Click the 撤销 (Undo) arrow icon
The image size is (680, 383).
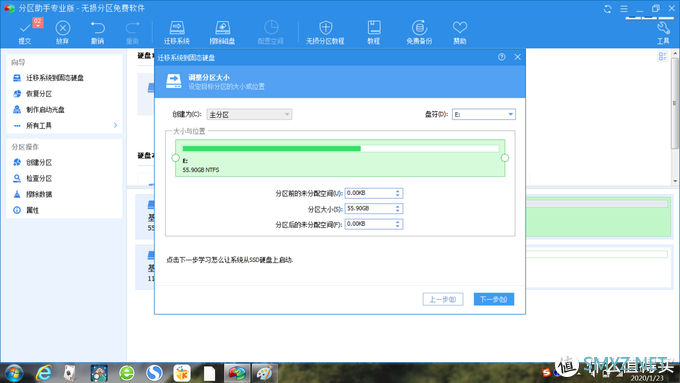tap(98, 28)
